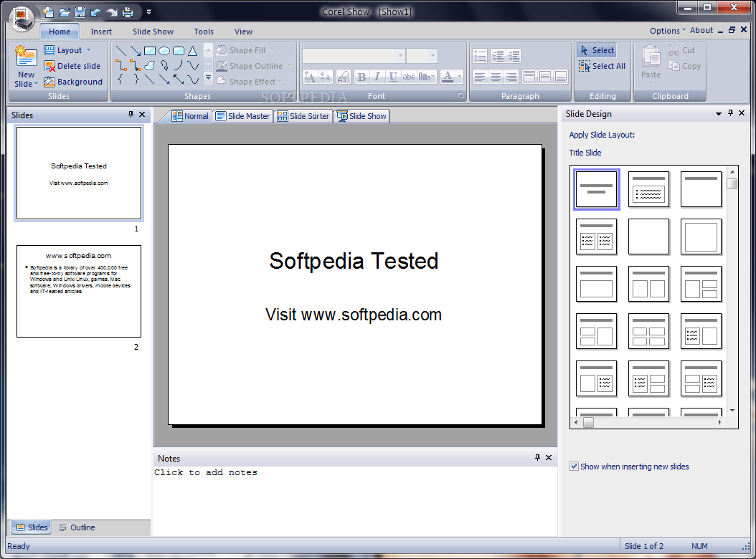The height and width of the screenshot is (559, 756).
Task: Select the Rounded Rectangle shape
Action: (x=179, y=51)
